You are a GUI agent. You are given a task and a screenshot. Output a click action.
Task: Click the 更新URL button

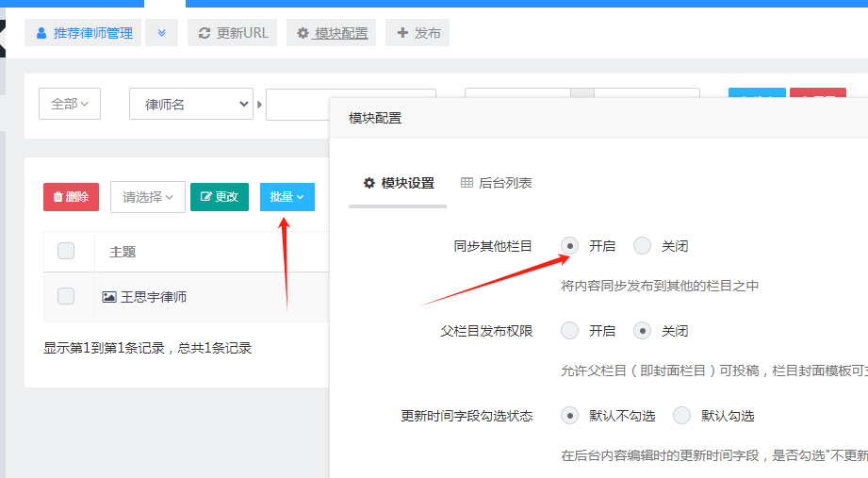233,33
